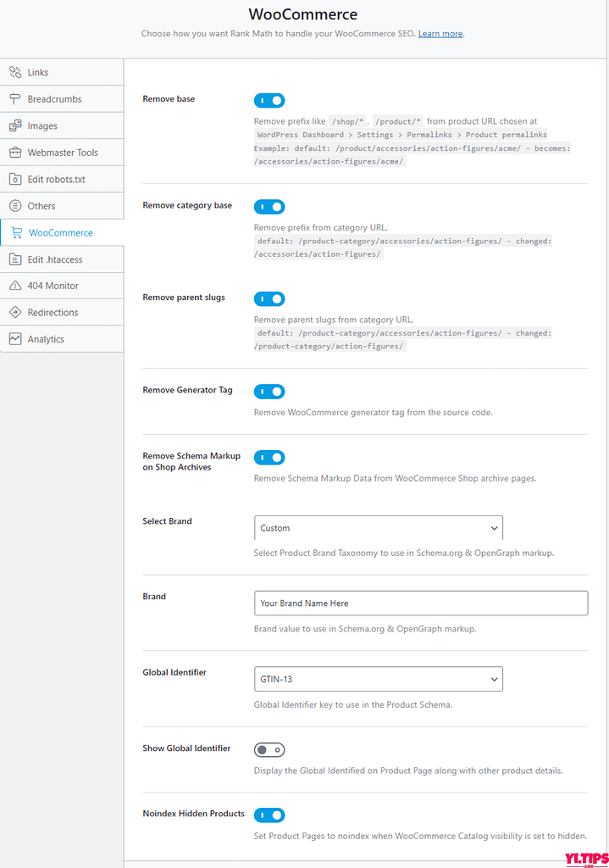Expand the Global Identifier GTIN-13 dropdown
This screenshot has width=609, height=868.
tap(379, 679)
